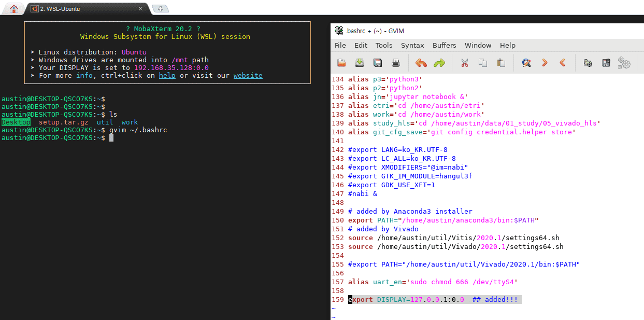Viewport: 644px width, 320px height.
Task: Click the Open file toolbar icon in GVIM
Action: pyautogui.click(x=341, y=63)
